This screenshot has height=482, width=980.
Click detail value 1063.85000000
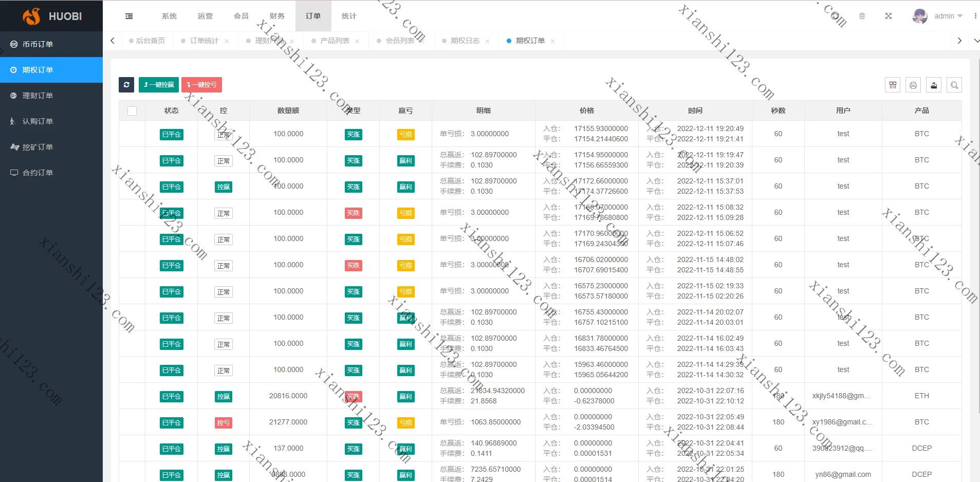pyautogui.click(x=496, y=422)
